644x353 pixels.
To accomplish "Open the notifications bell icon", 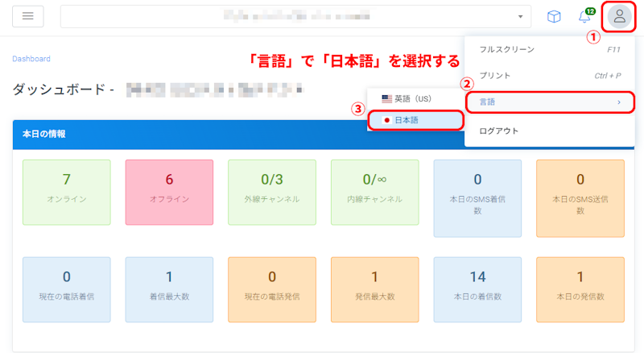I will [x=584, y=17].
